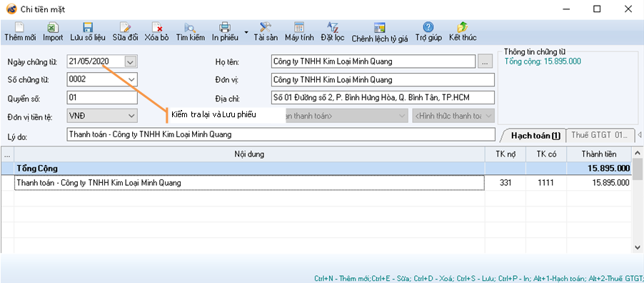This screenshot has width=644, height=283.
Task: Click the grid scrollbar up arrow
Action: (638, 153)
